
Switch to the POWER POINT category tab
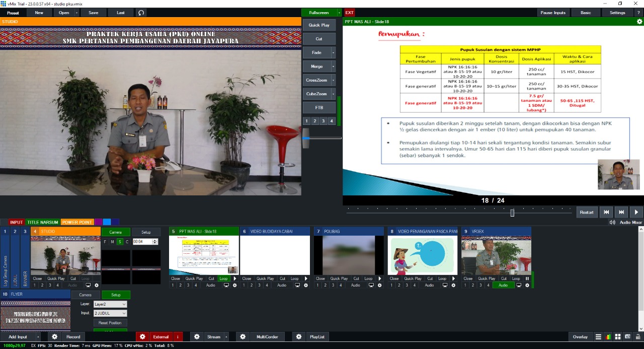(77, 222)
